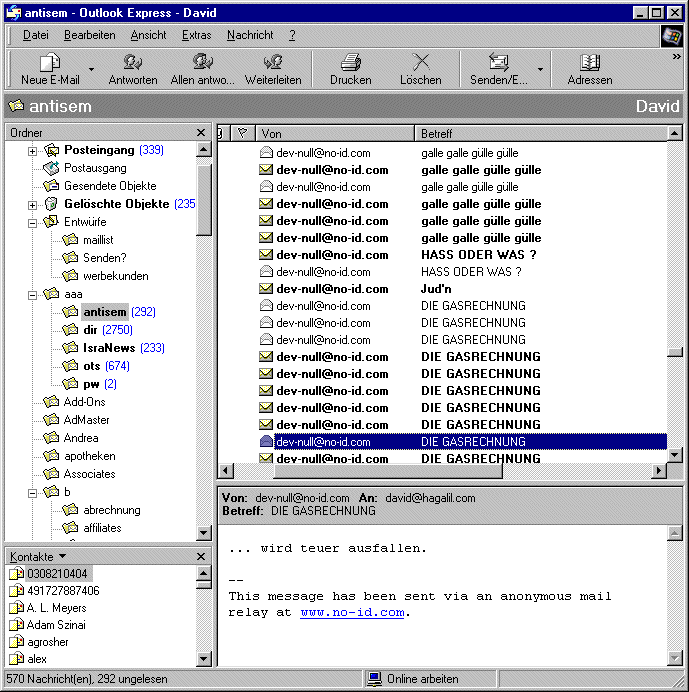689x692 pixels.
Task: Delete message using Löschen icon
Action: (x=421, y=62)
